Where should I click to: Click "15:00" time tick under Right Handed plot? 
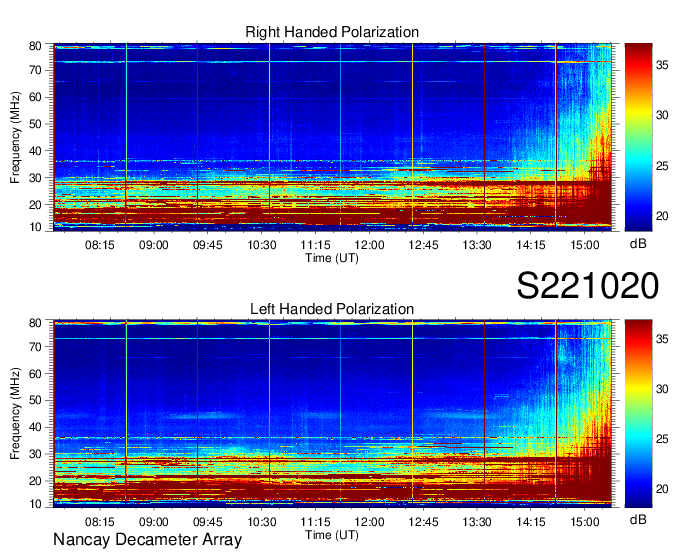point(585,245)
